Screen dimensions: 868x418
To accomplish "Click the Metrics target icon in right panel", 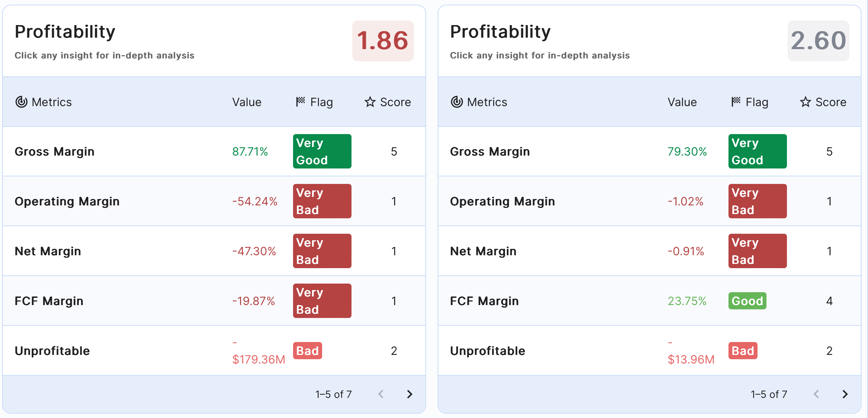I will pos(457,102).
